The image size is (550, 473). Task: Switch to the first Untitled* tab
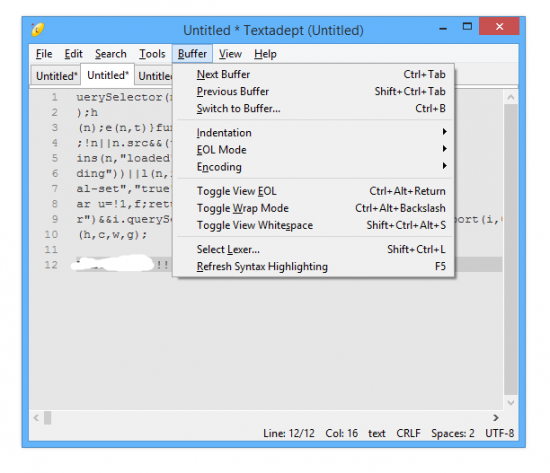point(56,76)
